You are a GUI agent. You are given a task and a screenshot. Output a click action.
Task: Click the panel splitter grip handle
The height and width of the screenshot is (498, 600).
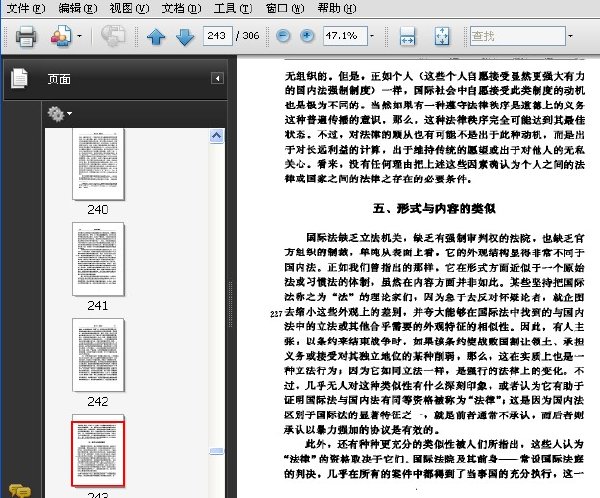[x=231, y=304]
